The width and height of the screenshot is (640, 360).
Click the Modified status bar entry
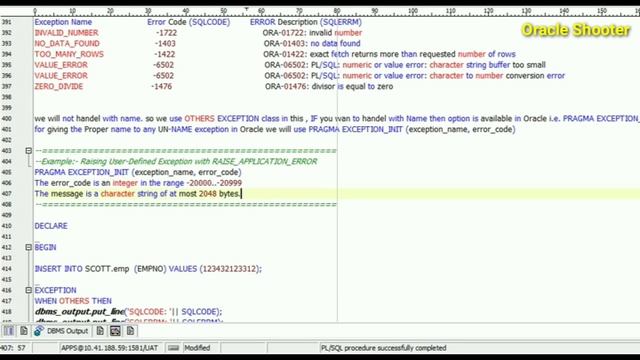197,348
